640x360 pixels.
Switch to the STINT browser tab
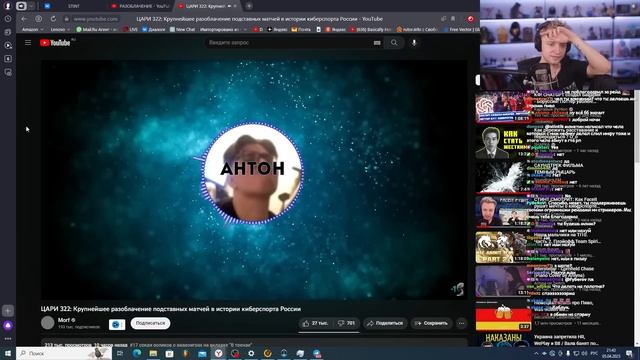[x=74, y=6]
